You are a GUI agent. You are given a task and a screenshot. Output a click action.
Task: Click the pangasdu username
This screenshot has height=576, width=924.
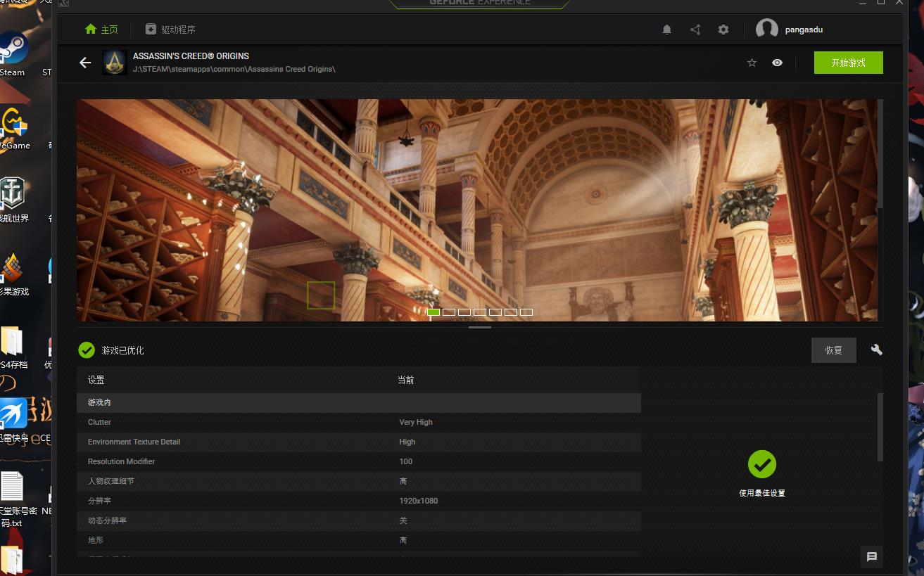[804, 30]
